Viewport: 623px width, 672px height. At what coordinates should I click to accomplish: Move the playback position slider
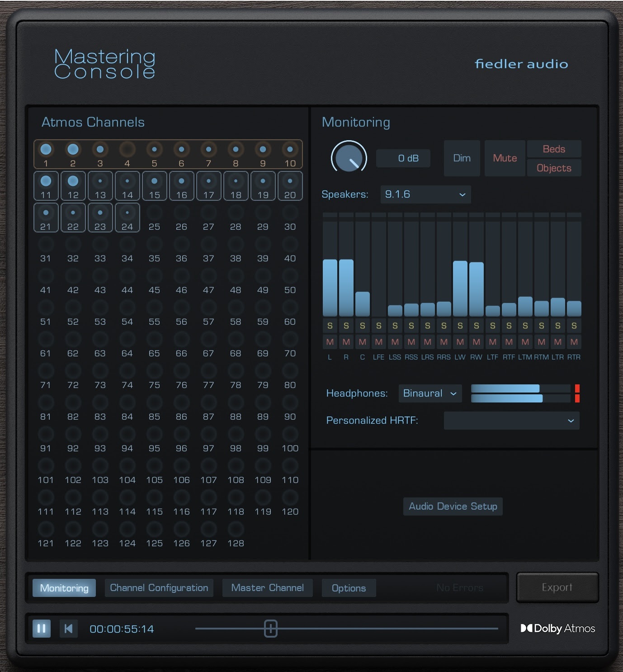click(271, 629)
